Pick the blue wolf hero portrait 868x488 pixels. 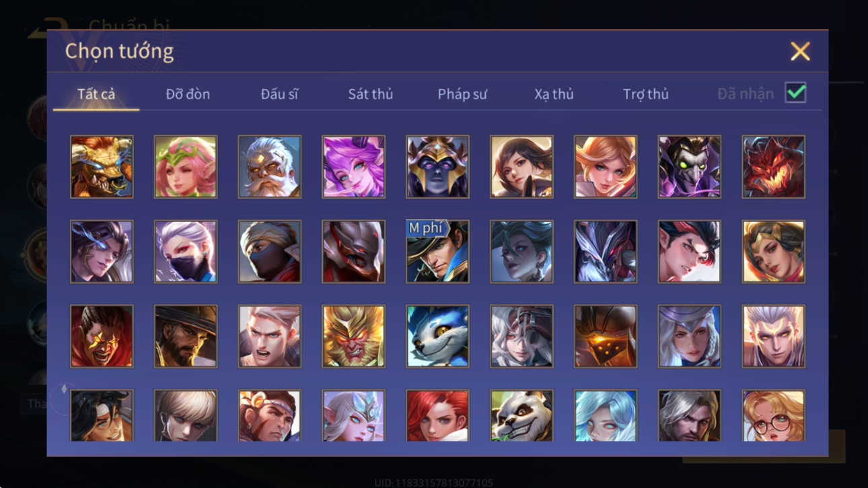pyautogui.click(x=437, y=336)
